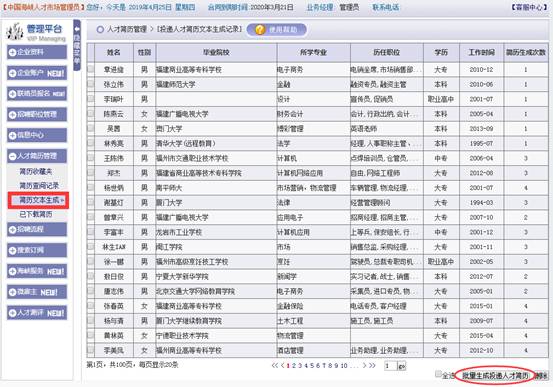Go to page 10 link

[344, 365]
